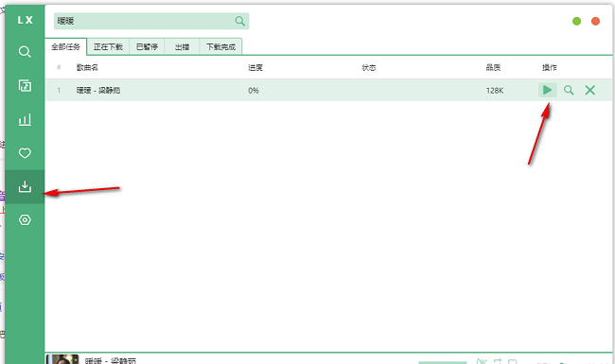Start download of 暖暖 - 梁静茹 with play button
Screen dimensions: 615x364
(547, 90)
